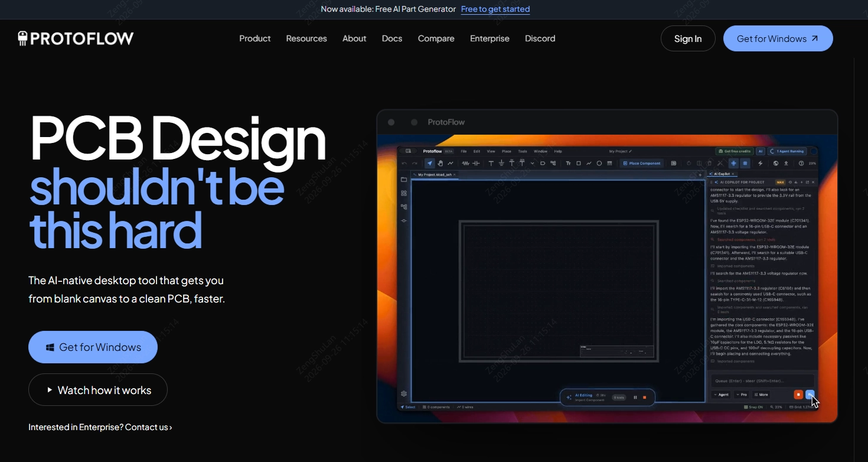
Task: Open the Docs link in the navigation
Action: 392,38
